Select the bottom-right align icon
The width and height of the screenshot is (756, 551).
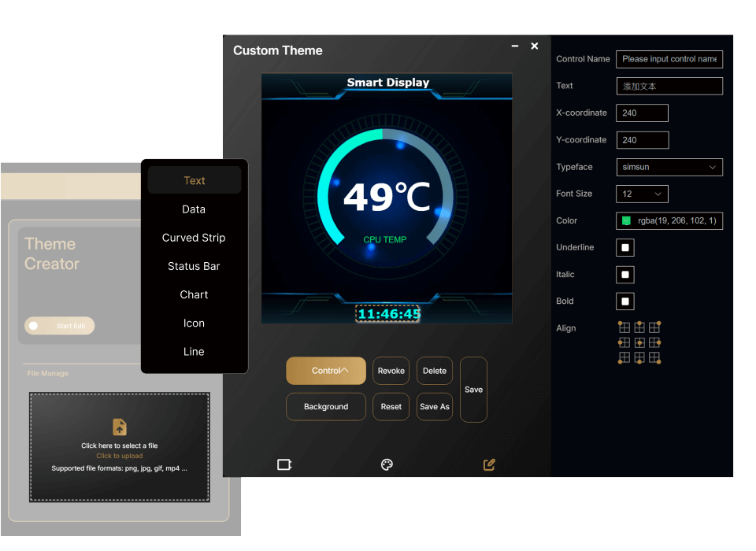654,358
